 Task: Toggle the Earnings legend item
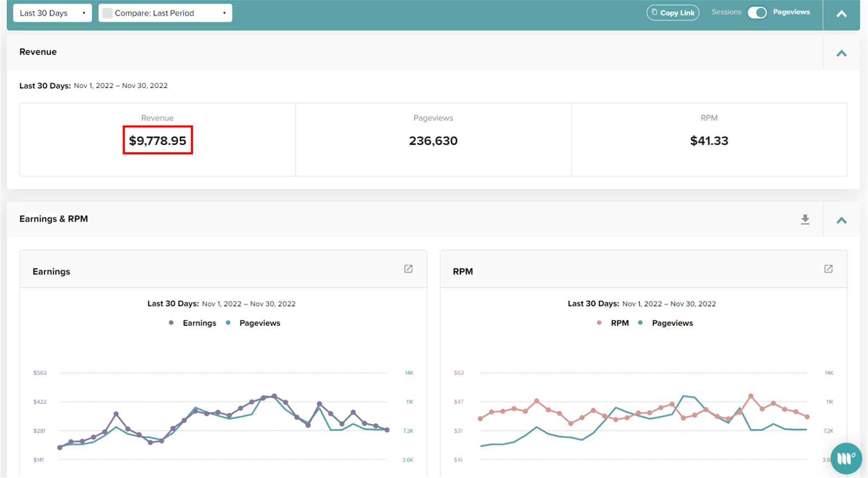pyautogui.click(x=193, y=323)
